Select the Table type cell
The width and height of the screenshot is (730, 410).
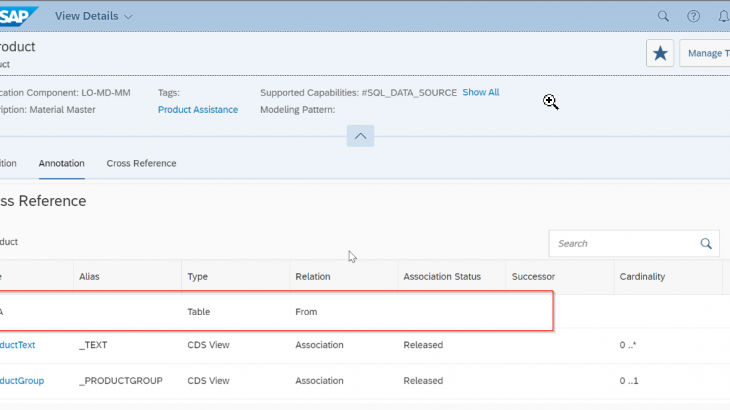point(198,312)
